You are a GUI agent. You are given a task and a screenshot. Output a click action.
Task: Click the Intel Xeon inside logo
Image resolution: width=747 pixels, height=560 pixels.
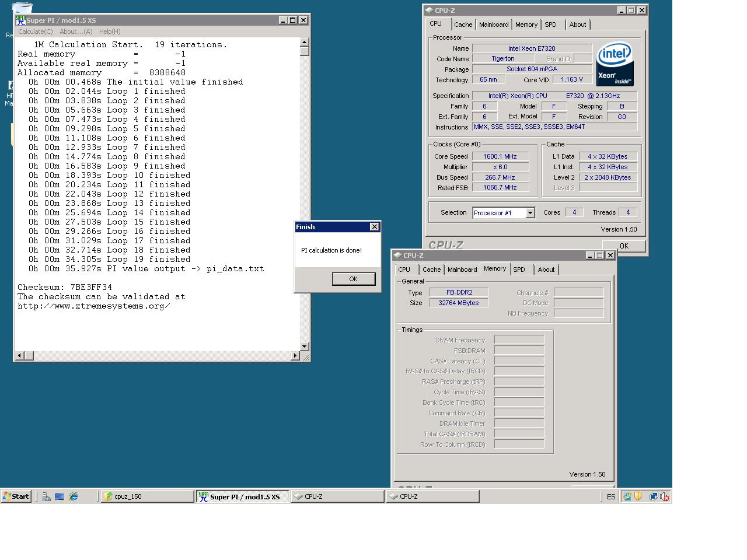(x=615, y=64)
